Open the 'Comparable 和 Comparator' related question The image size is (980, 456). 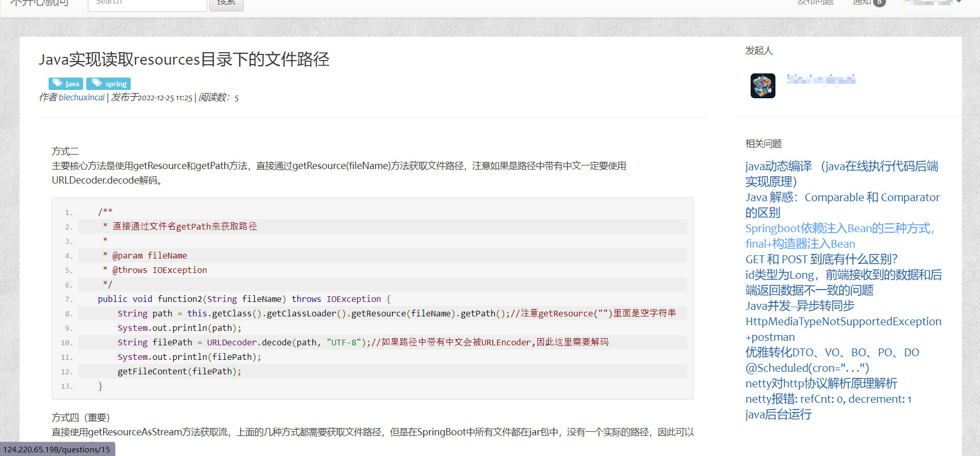click(843, 205)
